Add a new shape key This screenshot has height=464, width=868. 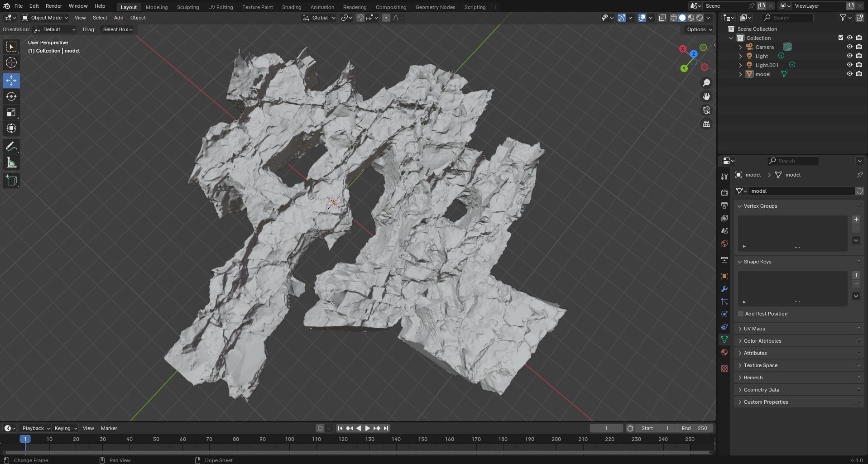point(856,275)
